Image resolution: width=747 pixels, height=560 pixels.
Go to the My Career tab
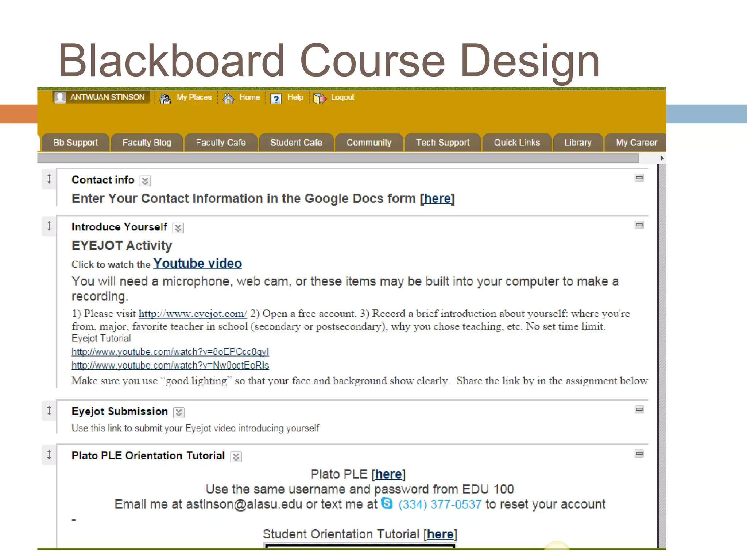(636, 143)
